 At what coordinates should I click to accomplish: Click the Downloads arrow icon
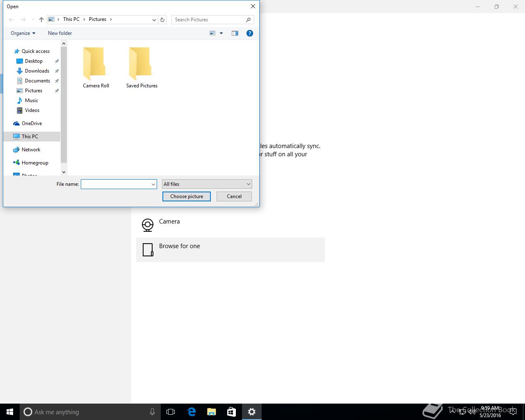20,71
